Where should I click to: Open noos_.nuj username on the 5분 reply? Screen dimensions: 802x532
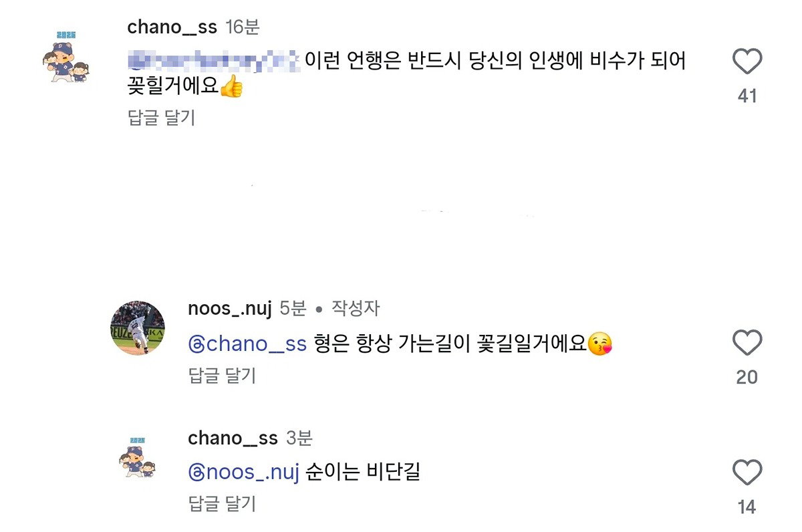pyautogui.click(x=230, y=309)
